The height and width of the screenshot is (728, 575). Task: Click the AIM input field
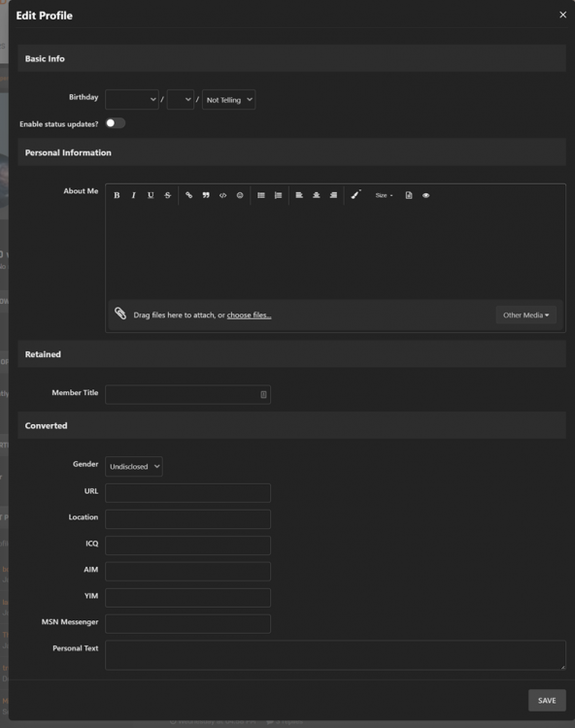(x=187, y=572)
